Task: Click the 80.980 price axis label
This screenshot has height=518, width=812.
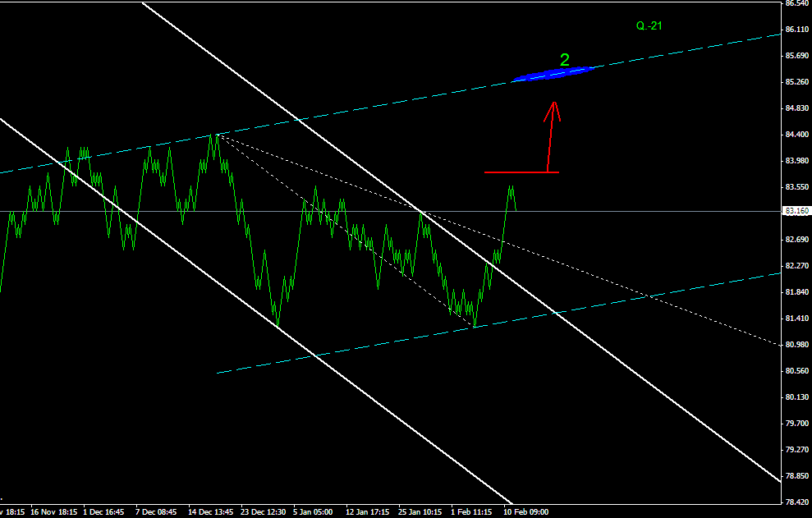Action: [x=797, y=345]
